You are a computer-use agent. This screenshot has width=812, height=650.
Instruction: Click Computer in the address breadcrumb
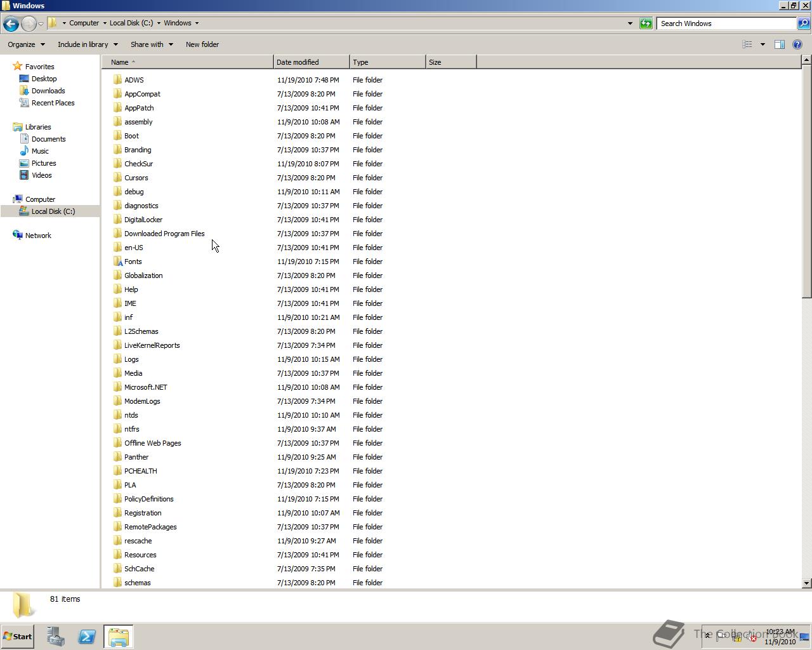point(84,23)
